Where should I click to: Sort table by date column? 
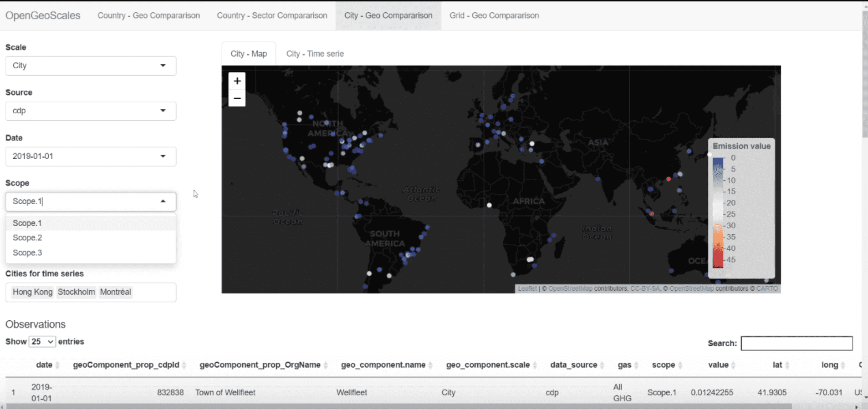coord(45,365)
